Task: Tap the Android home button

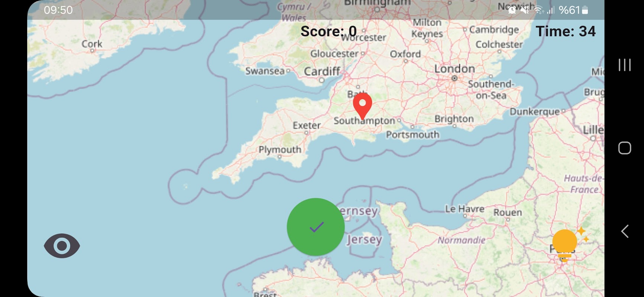Action: (625, 148)
